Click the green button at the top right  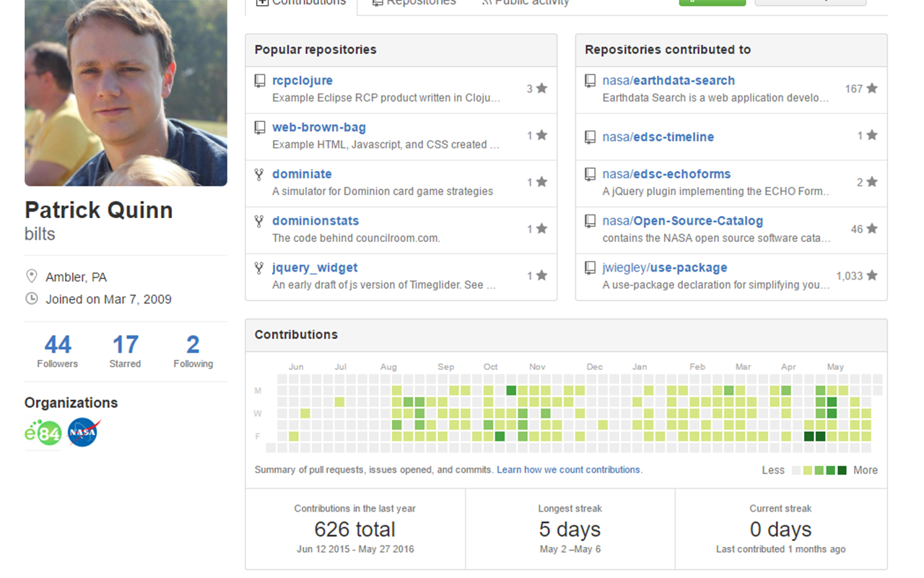pyautogui.click(x=712, y=2)
